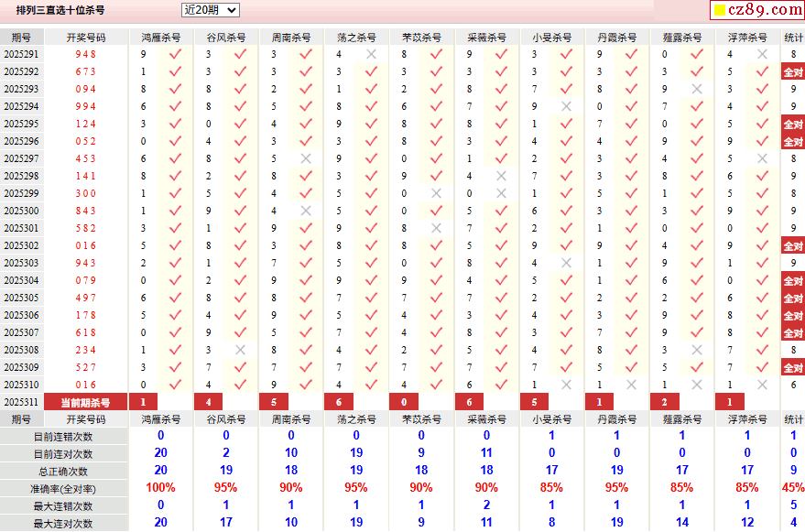The width and height of the screenshot is (805, 532).
Task: Click red checkmark for 采薇杀号 in row 2025302
Action: tap(501, 245)
